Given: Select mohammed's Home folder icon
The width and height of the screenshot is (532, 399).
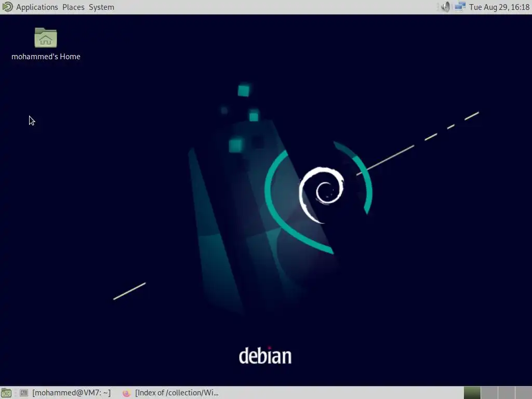Looking at the screenshot, I should click(46, 37).
